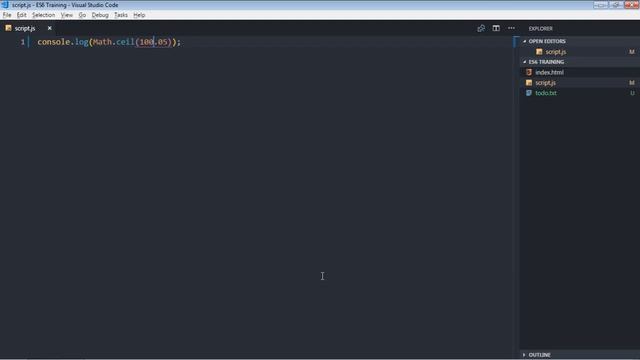Screen dimensions: 640x360
Task: Open the Tasks menu
Action: click(x=120, y=15)
